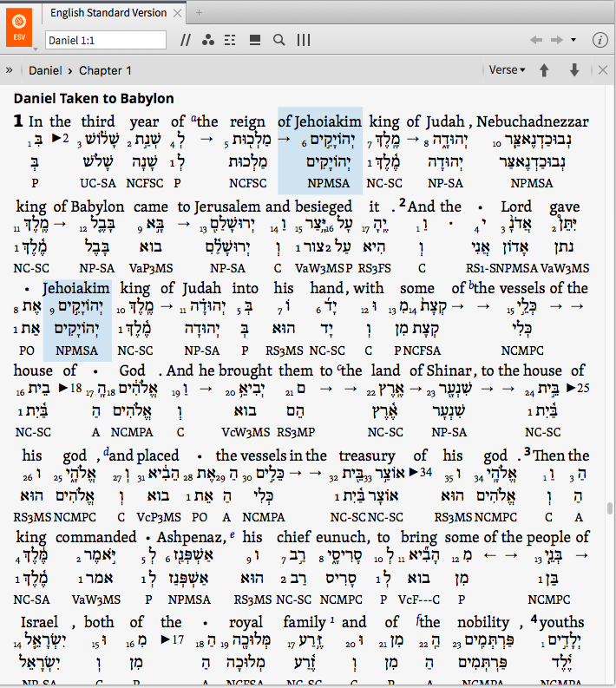Viewport: 616px width, 688px height.
Task: Open the ESV icon's small dropdown arrow
Action: click(x=36, y=49)
